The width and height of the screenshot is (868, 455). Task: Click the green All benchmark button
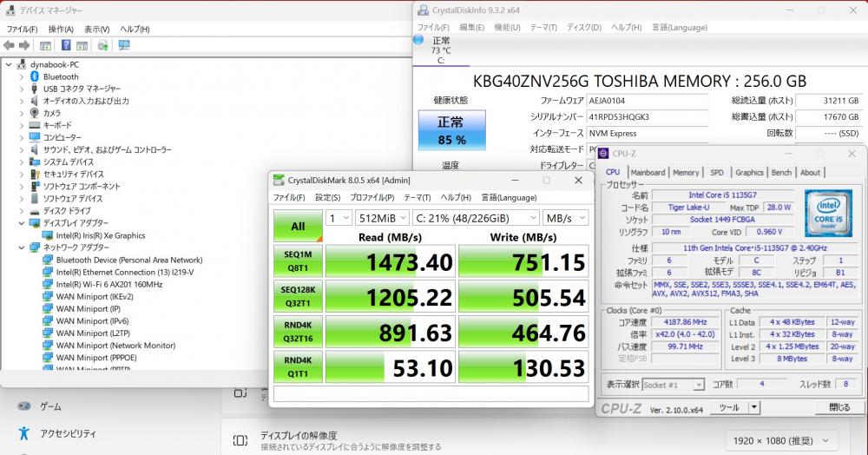[298, 226]
